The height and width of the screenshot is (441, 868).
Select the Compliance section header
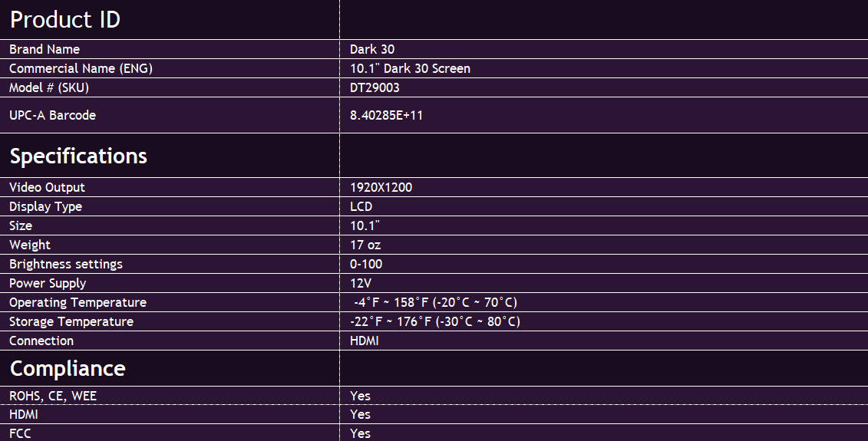coord(170,368)
